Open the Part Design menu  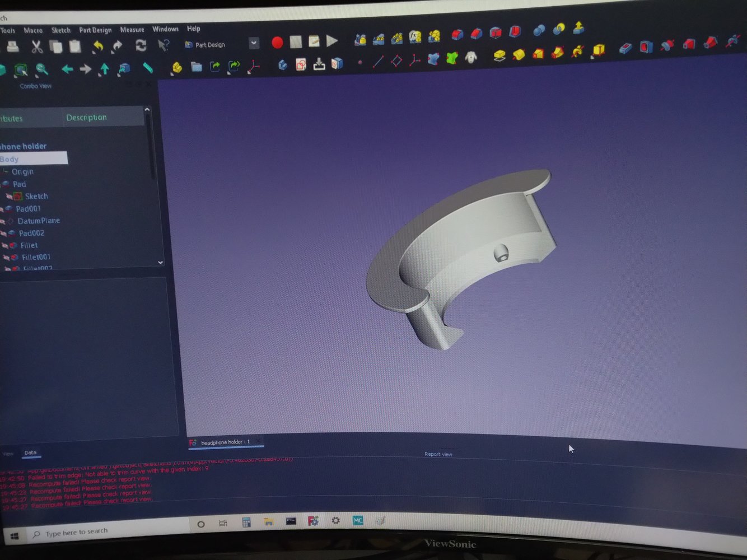[x=95, y=30]
